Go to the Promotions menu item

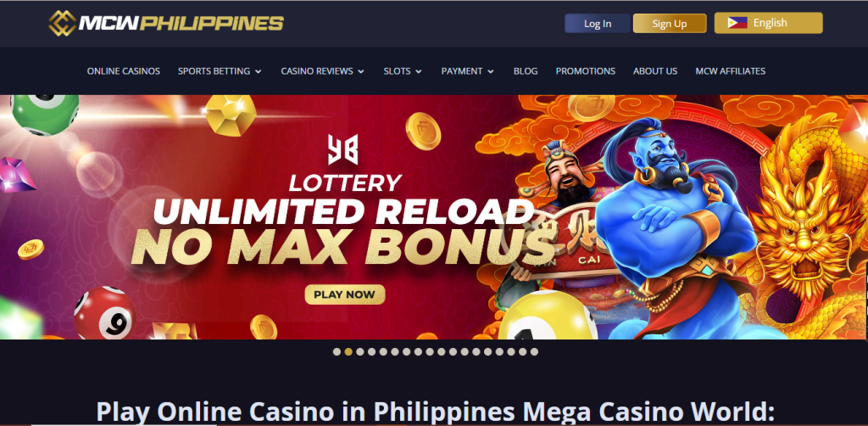click(x=585, y=71)
